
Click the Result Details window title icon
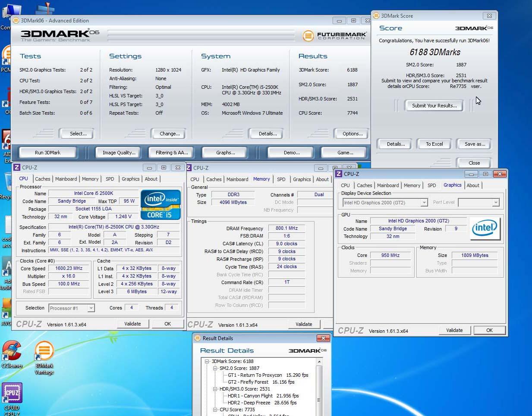pyautogui.click(x=198, y=338)
